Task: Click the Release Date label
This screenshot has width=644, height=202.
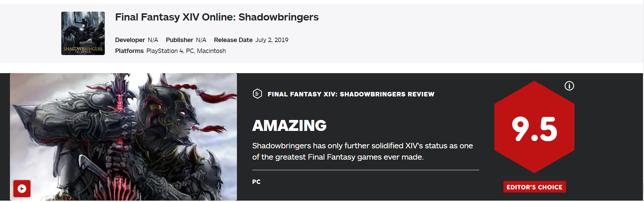Action: point(233,40)
